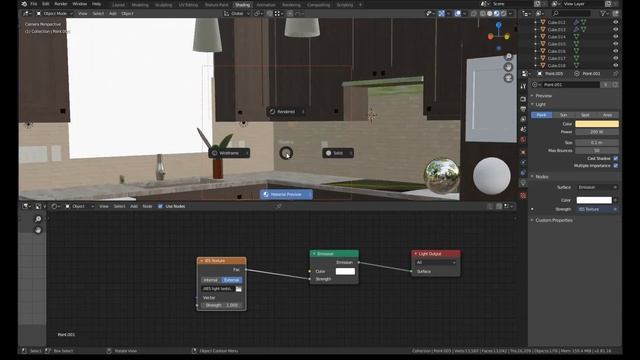Screen dimensions: 640x360
Task: Open the white Nodes Color swatch
Action: point(594,200)
